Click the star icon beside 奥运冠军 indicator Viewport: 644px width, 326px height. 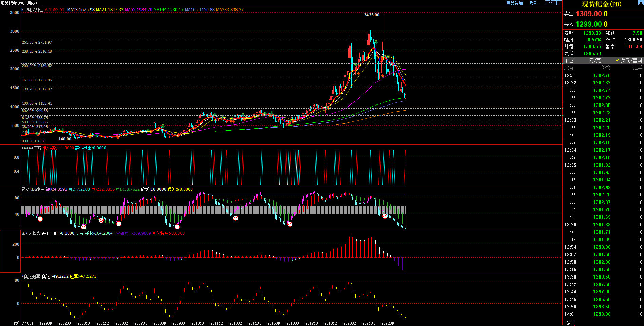click(x=23, y=276)
